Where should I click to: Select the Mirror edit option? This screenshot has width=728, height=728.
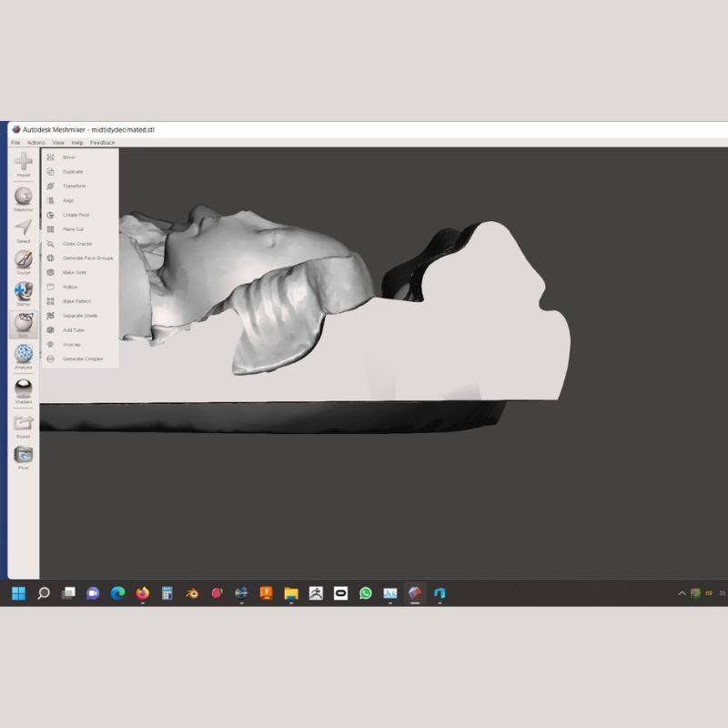coord(69,157)
